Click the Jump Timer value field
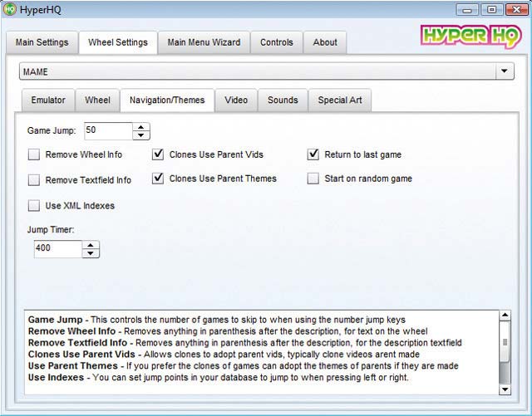Screen dimensions: 532x416 58,249
